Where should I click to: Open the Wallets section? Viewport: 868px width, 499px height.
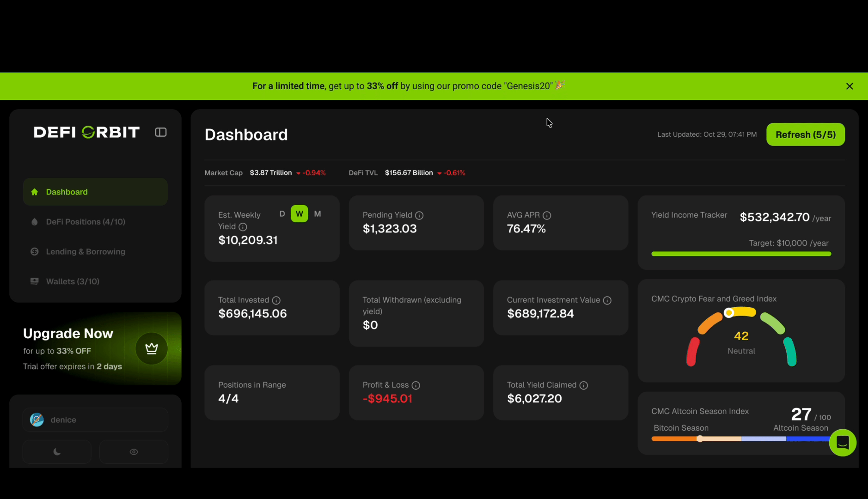(73, 281)
